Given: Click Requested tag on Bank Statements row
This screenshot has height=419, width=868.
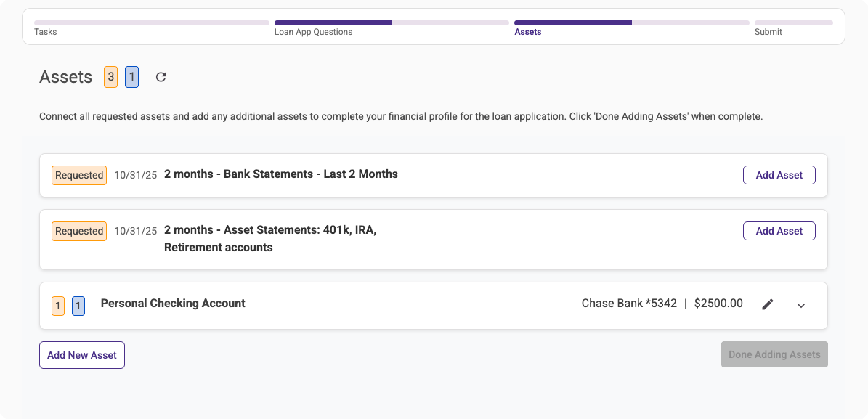Looking at the screenshot, I should (79, 175).
